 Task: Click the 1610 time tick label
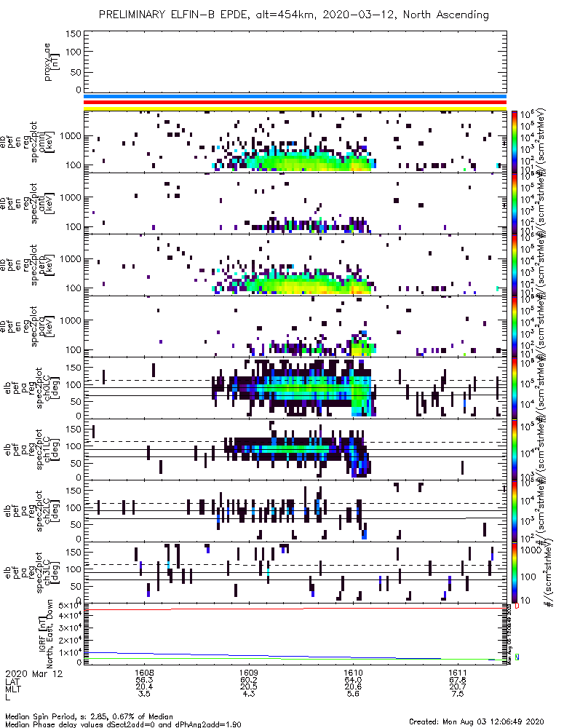[353, 673]
